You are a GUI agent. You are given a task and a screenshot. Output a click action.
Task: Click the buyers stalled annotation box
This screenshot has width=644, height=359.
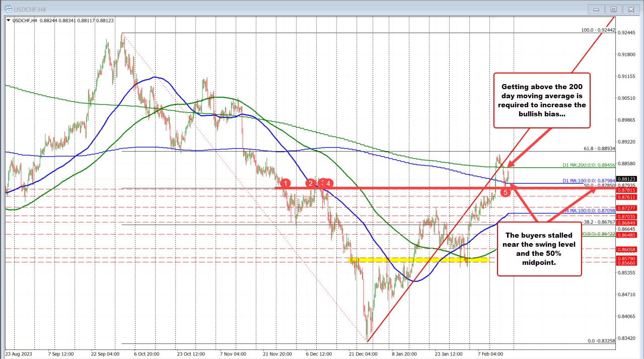(539, 249)
